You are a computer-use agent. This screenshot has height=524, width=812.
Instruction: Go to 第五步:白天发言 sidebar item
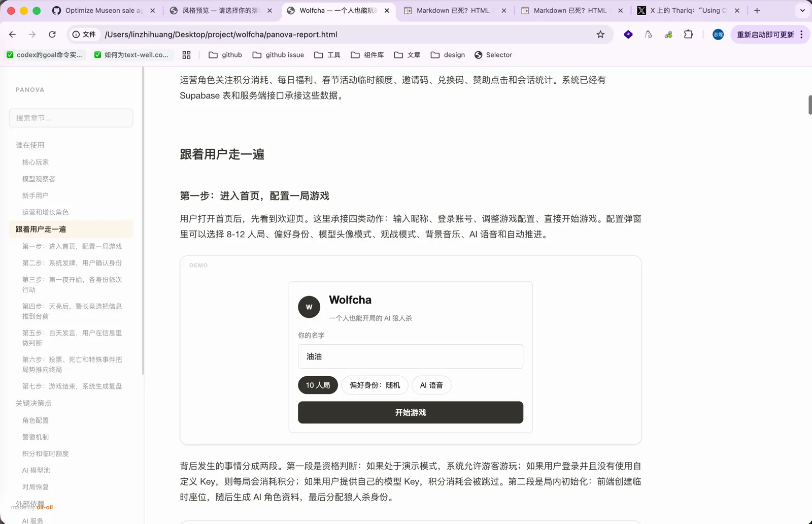click(x=72, y=338)
